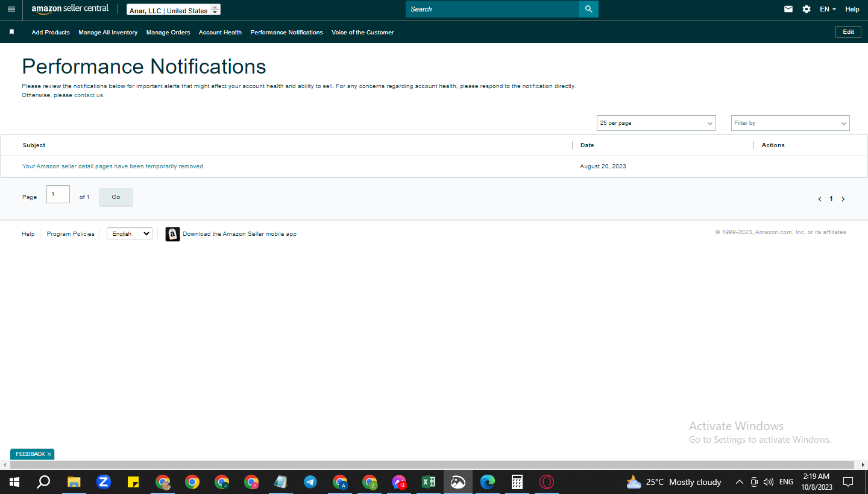868x494 pixels.
Task: Click Download the Amazon Seller mobile app
Action: coord(239,234)
